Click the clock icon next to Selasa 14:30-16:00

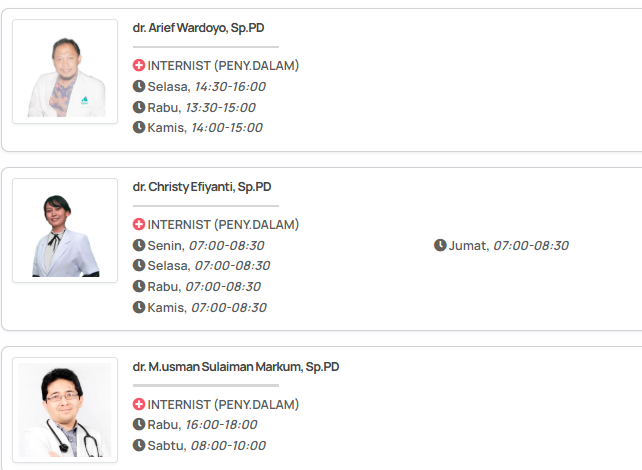point(139,87)
